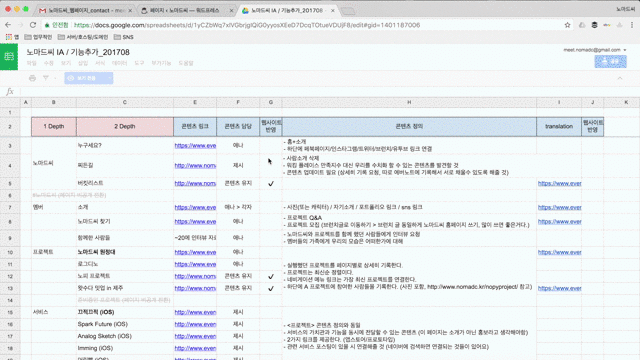This screenshot has width=640, height=360.
Task: Click the blue Share button
Action: tap(610, 61)
